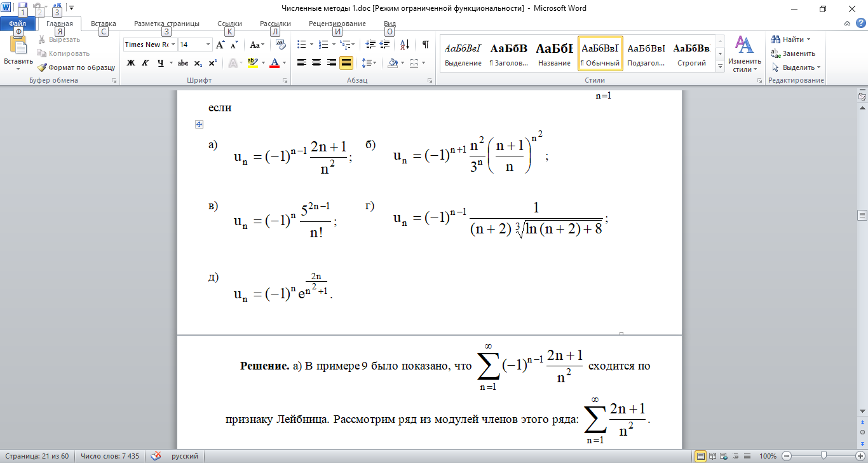Apply the Подзаголовок style

646,54
